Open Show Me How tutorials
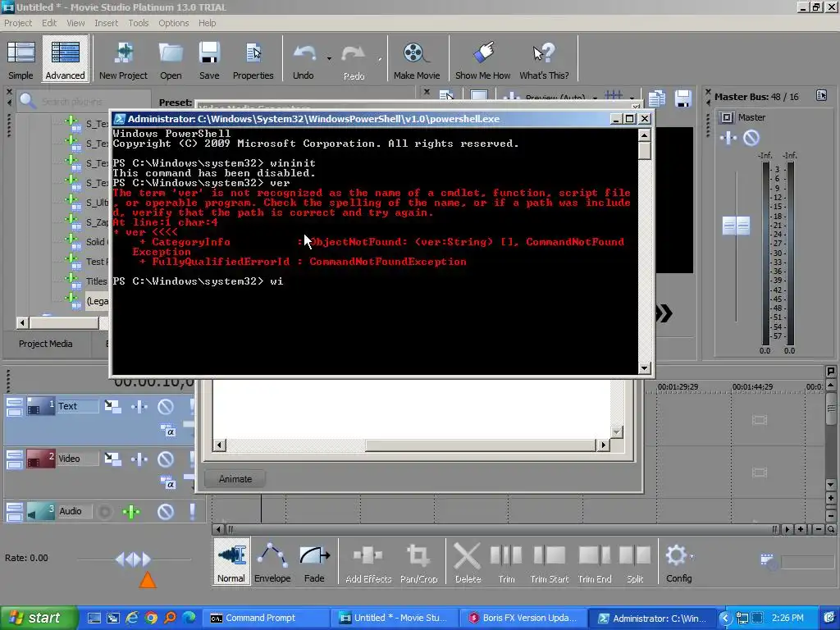The height and width of the screenshot is (630, 840). pyautogui.click(x=482, y=59)
